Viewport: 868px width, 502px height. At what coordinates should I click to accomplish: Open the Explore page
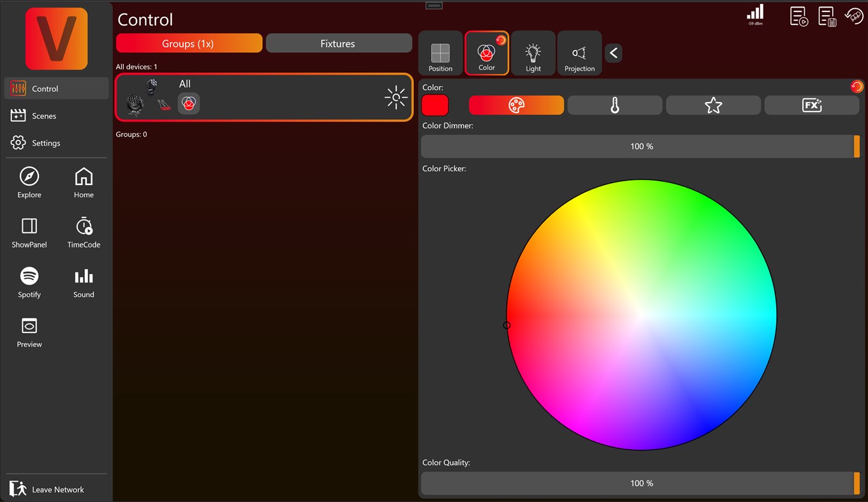click(x=29, y=183)
